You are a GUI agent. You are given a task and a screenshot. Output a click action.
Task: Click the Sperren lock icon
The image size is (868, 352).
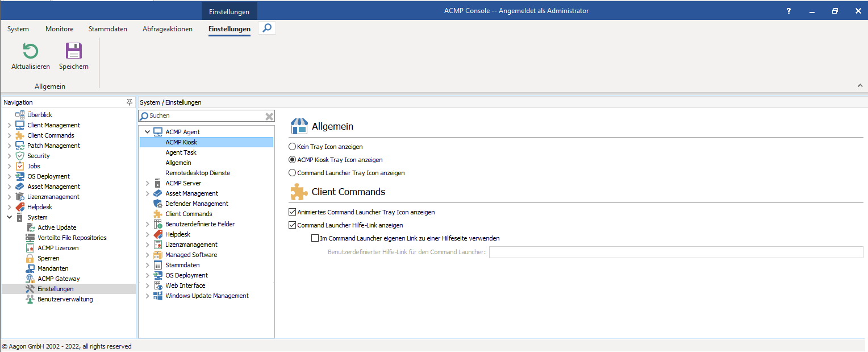point(30,258)
